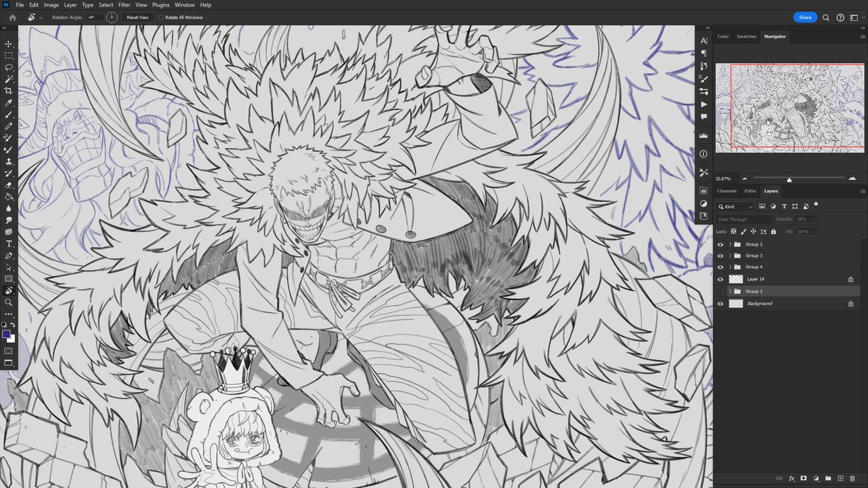Click the Reset View button

pyautogui.click(x=137, y=17)
